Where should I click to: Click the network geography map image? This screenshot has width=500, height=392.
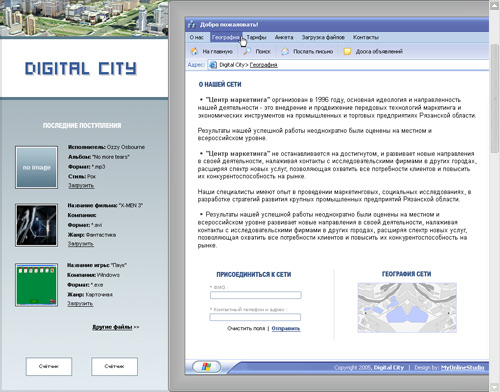[407, 308]
